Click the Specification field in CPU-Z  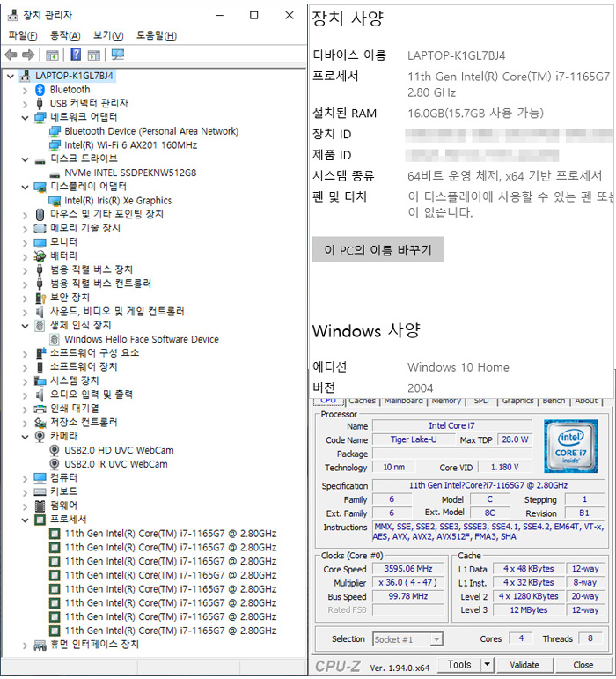click(x=488, y=485)
